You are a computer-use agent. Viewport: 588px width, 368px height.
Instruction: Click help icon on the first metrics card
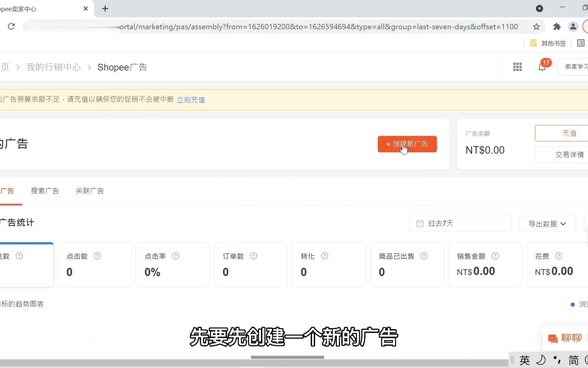[x=19, y=256]
